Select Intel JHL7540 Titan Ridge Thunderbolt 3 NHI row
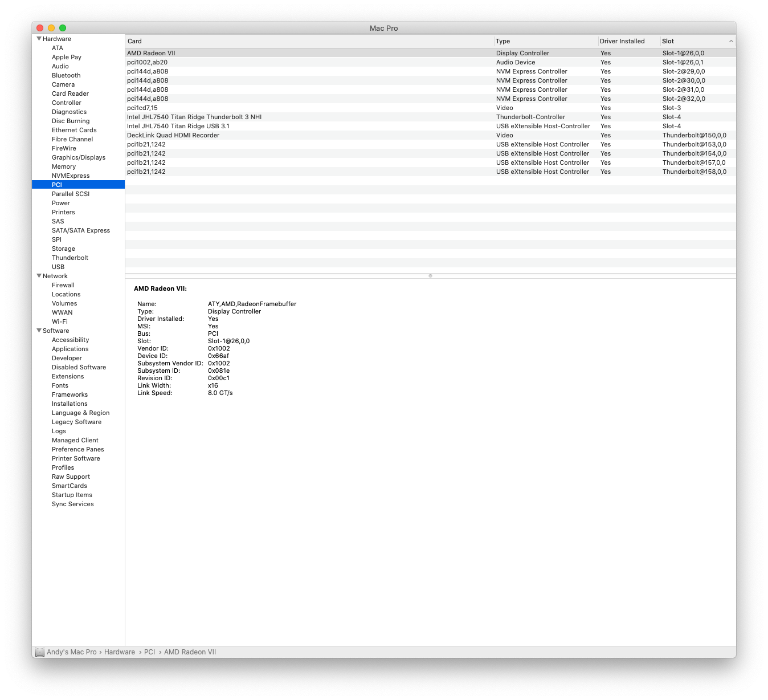This screenshot has width=768, height=700. point(431,117)
